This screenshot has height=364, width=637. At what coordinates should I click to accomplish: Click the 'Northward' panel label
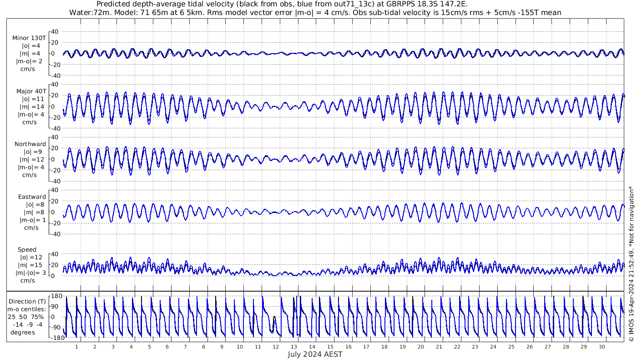pyautogui.click(x=30, y=144)
